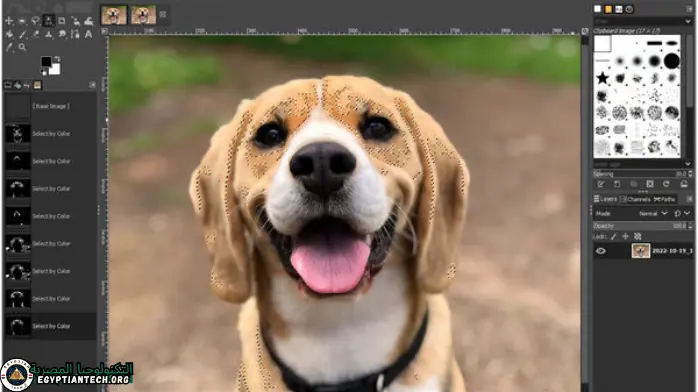Image resolution: width=698 pixels, height=392 pixels.
Task: Click the Spacing value stepper arrows
Action: [690, 174]
